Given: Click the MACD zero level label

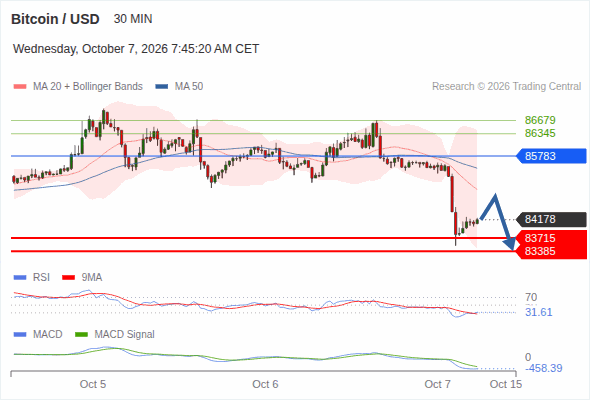Looking at the screenshot, I should point(528,357).
